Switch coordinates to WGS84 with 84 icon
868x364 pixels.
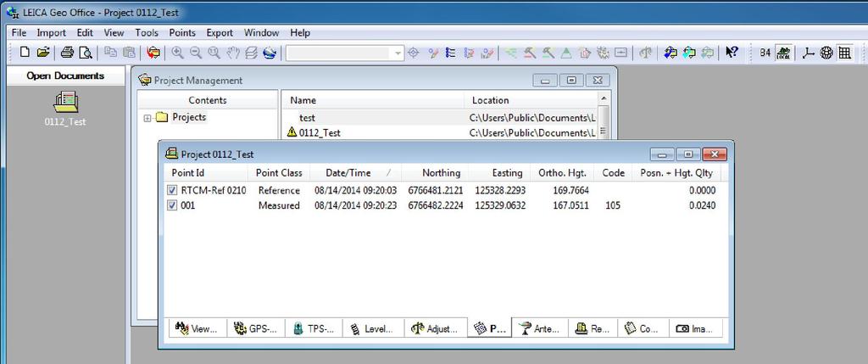pos(765,53)
